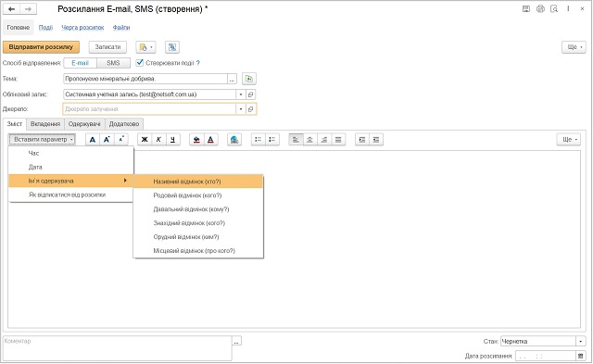Choose Час from the parameter menu
The image size is (593, 364).
pyautogui.click(x=71, y=153)
